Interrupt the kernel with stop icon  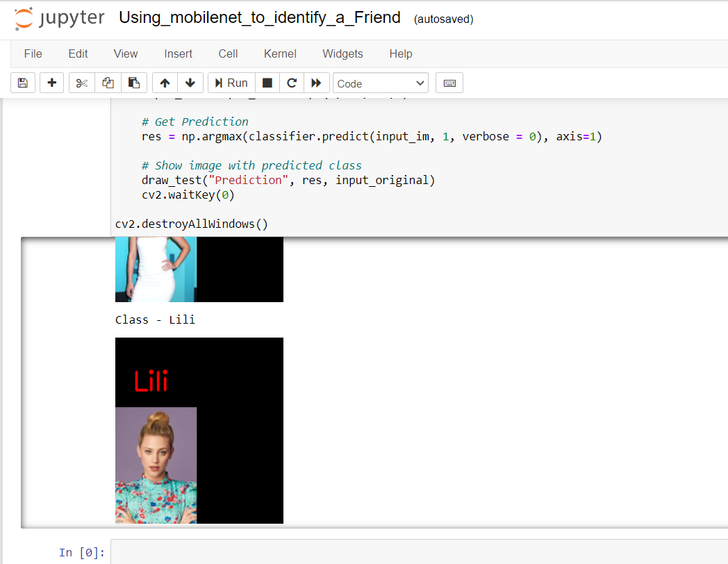coord(267,83)
